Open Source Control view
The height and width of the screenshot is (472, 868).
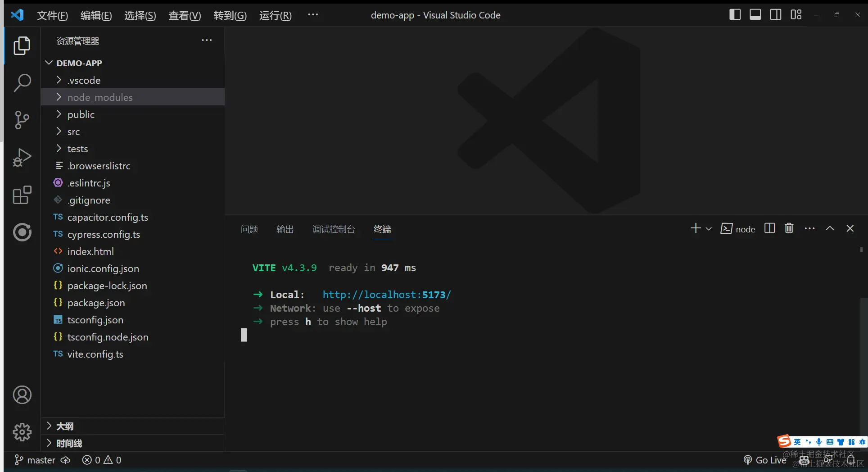[x=22, y=120]
